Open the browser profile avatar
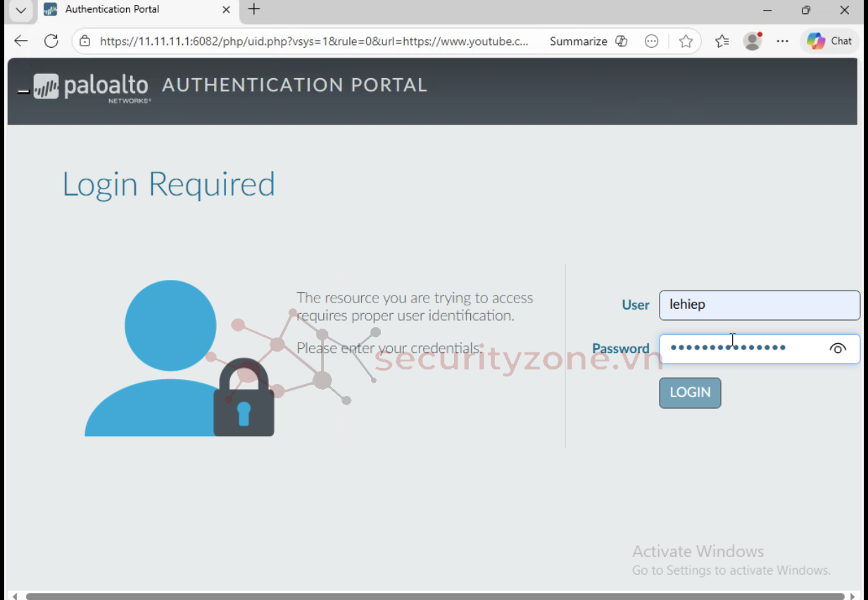The width and height of the screenshot is (868, 600). tap(753, 42)
